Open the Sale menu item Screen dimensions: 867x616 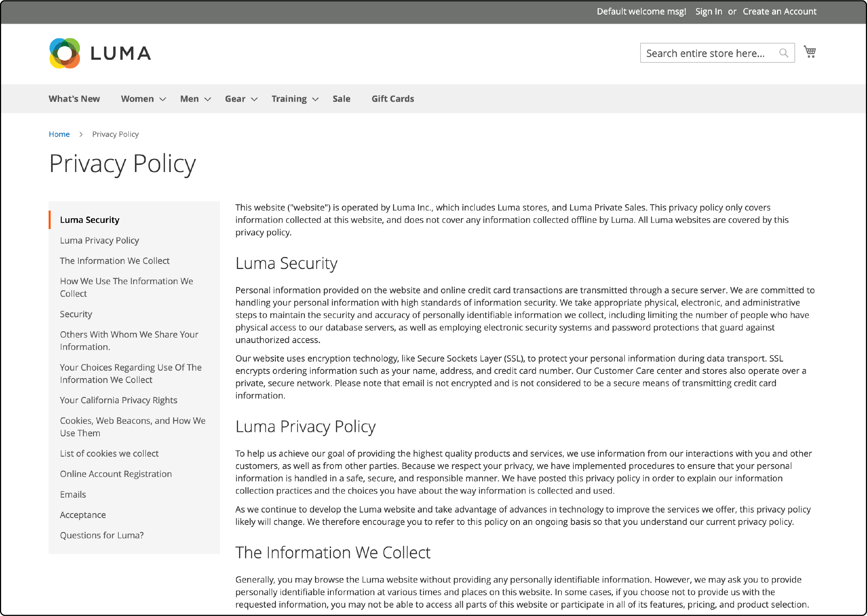[x=342, y=99]
